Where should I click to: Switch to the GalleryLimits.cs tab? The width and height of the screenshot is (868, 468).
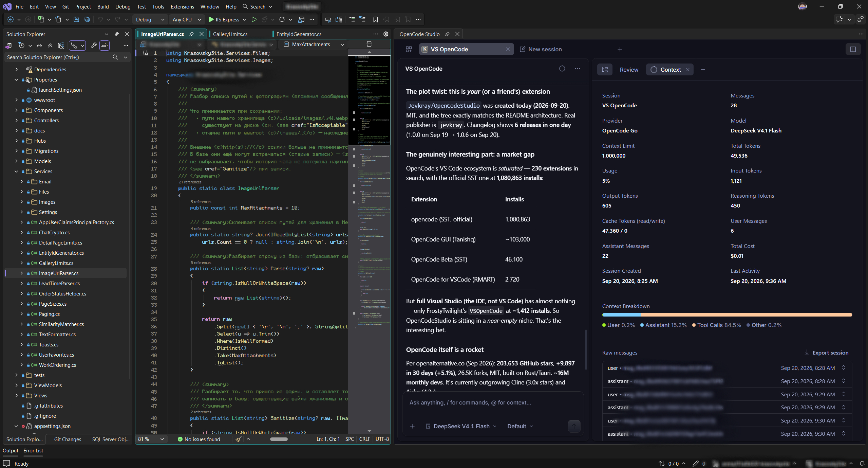pos(230,34)
